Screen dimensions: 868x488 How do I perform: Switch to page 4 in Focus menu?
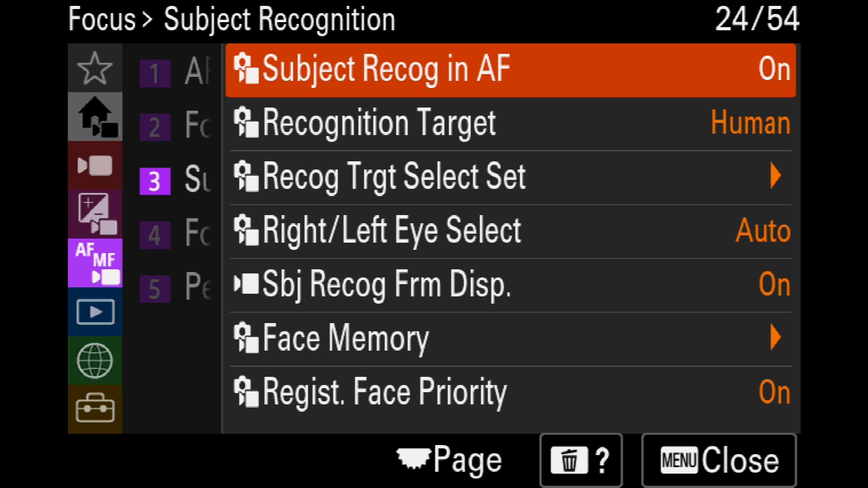155,235
